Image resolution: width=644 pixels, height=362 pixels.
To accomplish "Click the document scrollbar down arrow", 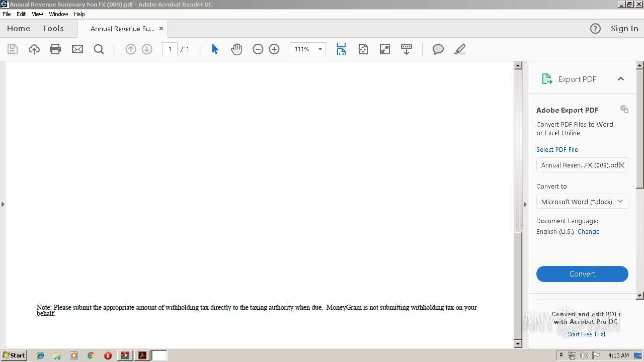I will pos(518,344).
